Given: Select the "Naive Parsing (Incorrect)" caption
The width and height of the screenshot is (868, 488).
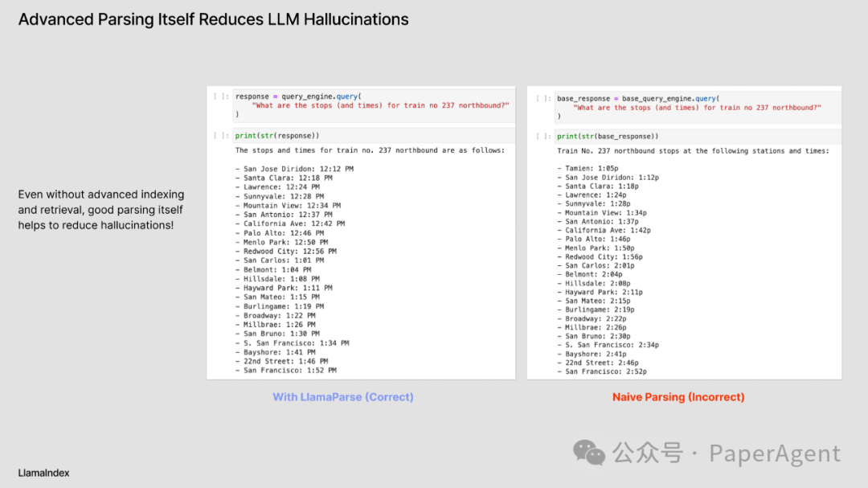Looking at the screenshot, I should tap(678, 397).
